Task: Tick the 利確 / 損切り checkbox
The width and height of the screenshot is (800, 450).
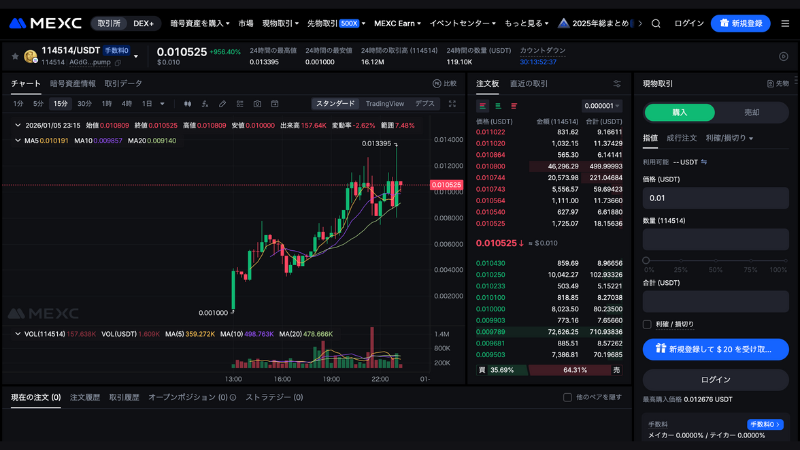Action: pyautogui.click(x=647, y=324)
